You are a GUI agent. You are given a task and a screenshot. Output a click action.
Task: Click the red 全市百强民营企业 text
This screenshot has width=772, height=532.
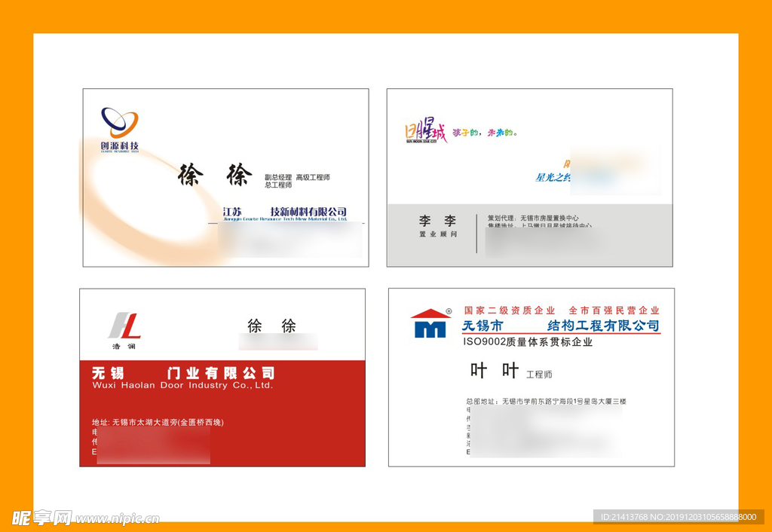614,310
